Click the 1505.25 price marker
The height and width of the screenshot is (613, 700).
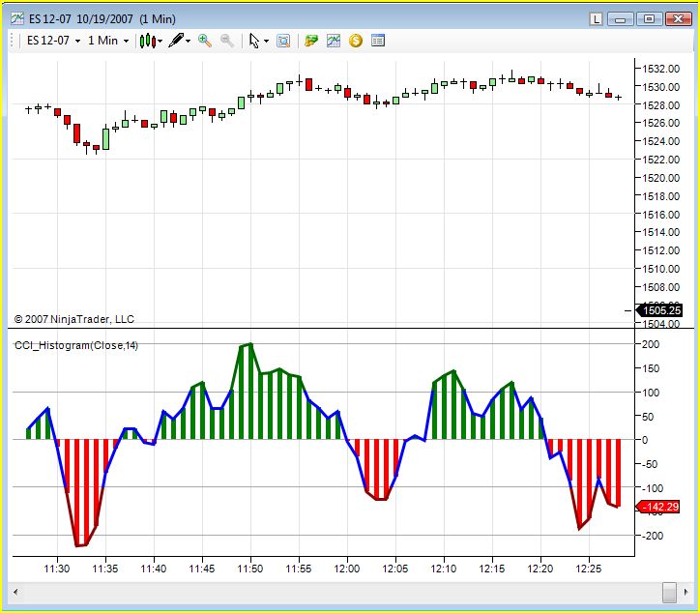click(659, 310)
